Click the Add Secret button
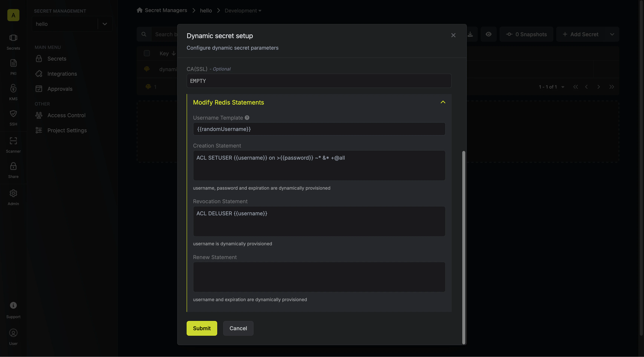 580,34
